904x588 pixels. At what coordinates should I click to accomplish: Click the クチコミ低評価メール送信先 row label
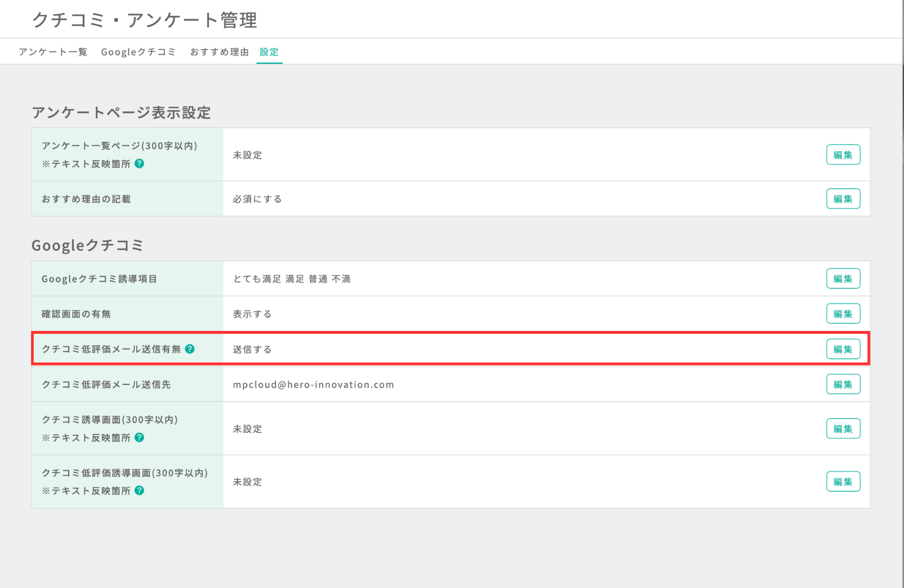coord(106,384)
